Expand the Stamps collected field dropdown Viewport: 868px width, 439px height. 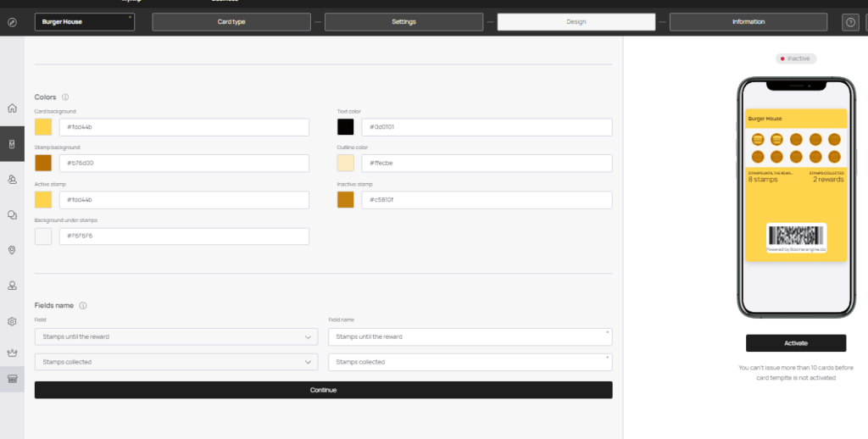pos(176,362)
